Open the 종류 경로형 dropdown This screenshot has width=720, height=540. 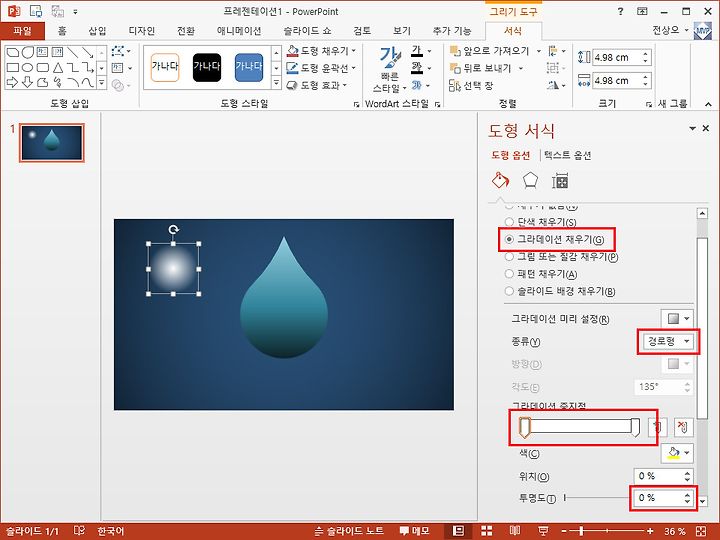click(668, 341)
